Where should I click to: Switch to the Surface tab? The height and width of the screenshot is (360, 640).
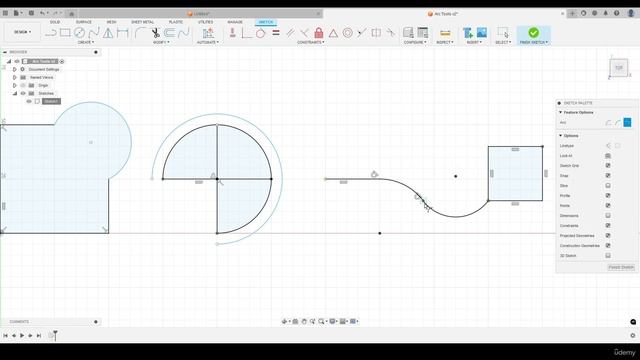point(84,22)
